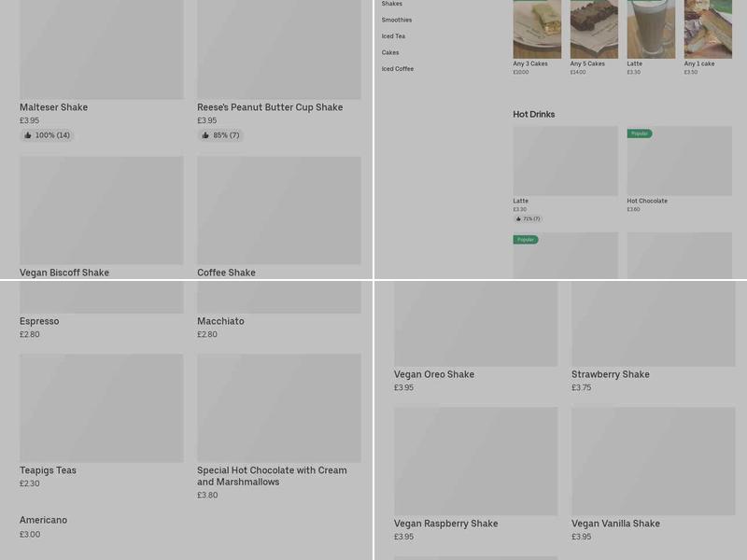Screen dimensions: 747x560
Task: Go to the Smoothies category
Action: [397, 20]
